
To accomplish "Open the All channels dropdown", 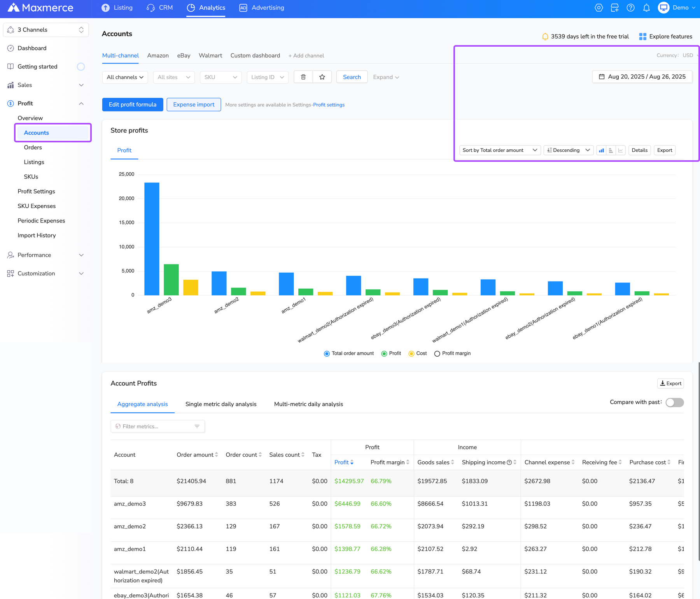I will click(125, 77).
